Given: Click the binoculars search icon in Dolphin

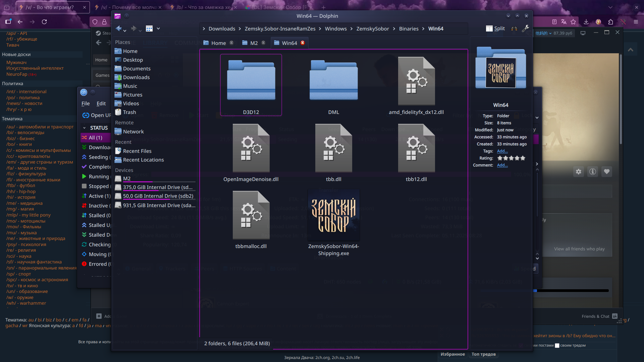Looking at the screenshot, I should (x=514, y=29).
